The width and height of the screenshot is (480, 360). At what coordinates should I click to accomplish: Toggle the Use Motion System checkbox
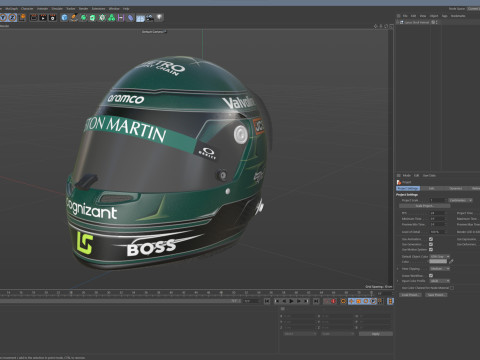pyautogui.click(x=431, y=249)
